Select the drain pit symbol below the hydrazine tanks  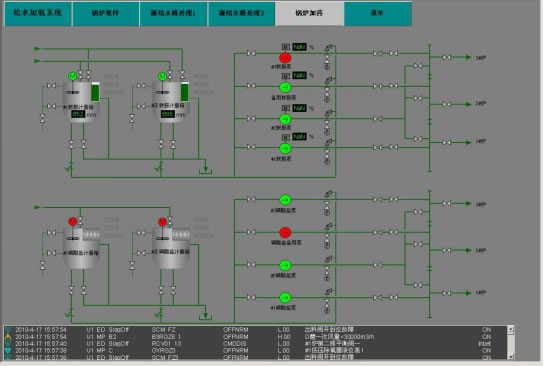pyautogui.click(x=205, y=170)
